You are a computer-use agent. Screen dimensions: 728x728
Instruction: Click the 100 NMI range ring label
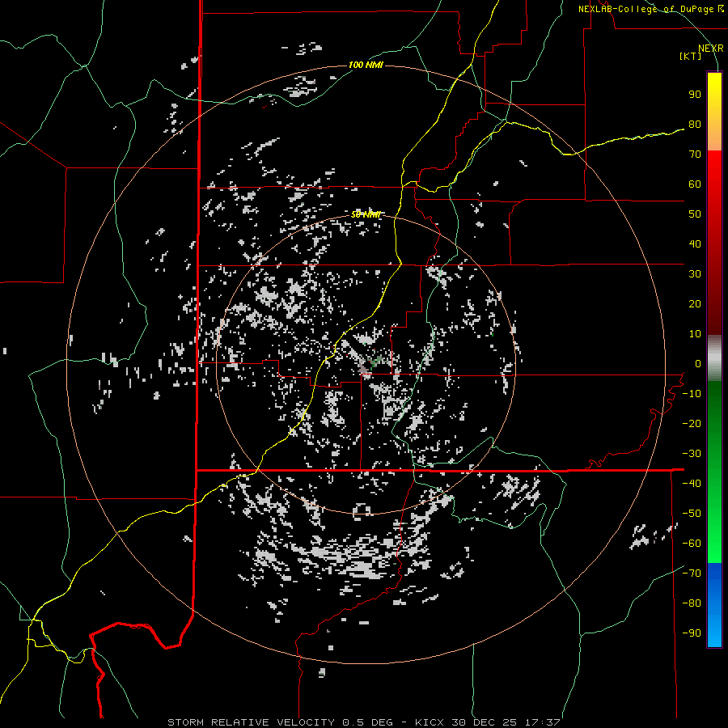(366, 65)
